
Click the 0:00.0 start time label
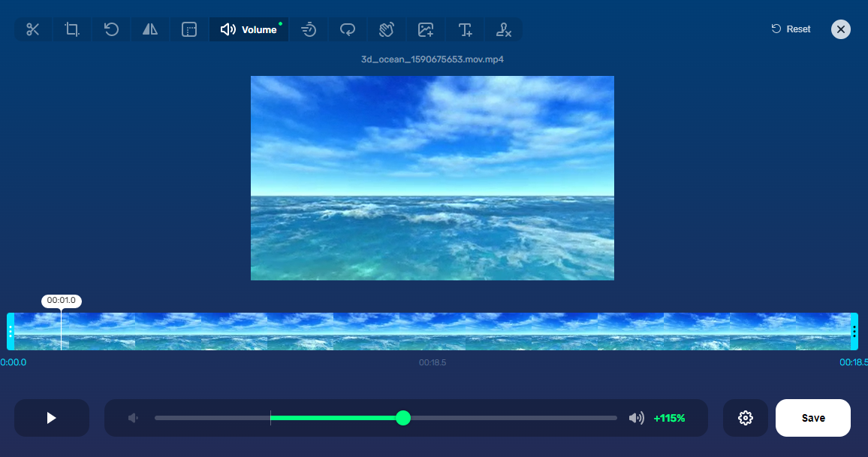[14, 362]
